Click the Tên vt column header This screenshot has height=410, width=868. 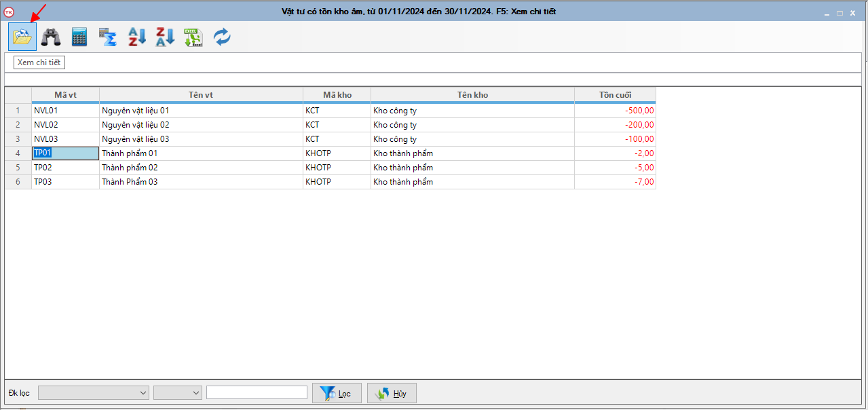pyautogui.click(x=201, y=95)
